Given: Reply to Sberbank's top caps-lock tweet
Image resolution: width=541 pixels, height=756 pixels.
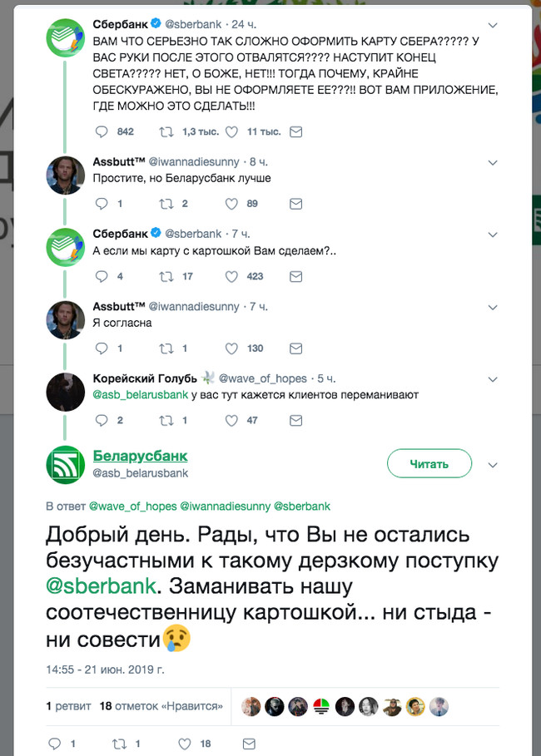Looking at the screenshot, I should 102,132.
